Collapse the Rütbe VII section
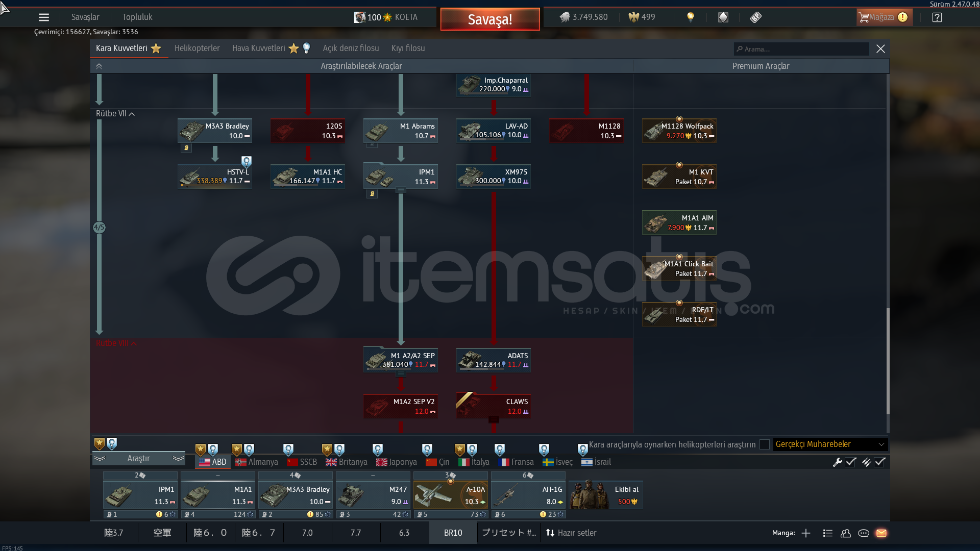Screen dimensions: 980x551 pos(115,114)
